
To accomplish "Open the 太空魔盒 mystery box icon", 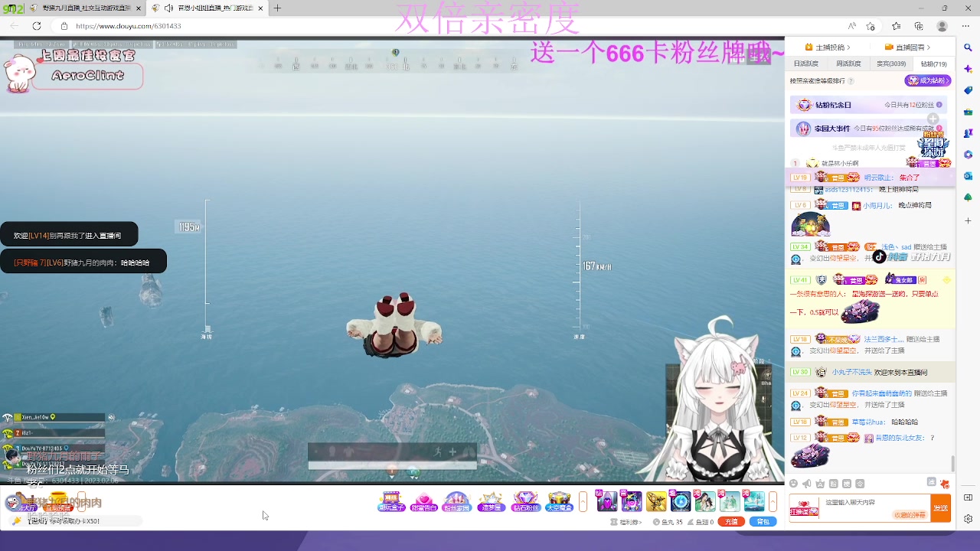I will (560, 500).
